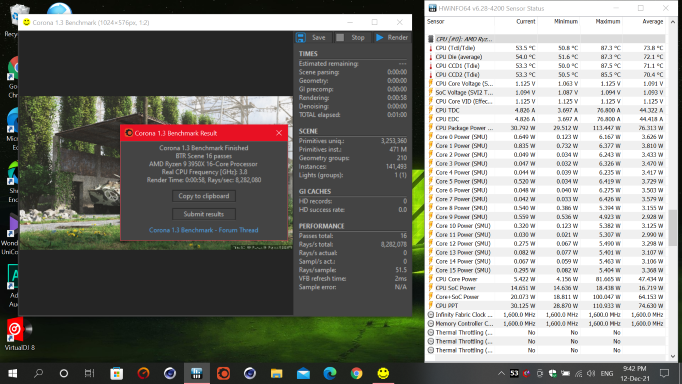Viewport: 682px width, 384px height.
Task: Stop the Corona render
Action: (x=351, y=37)
